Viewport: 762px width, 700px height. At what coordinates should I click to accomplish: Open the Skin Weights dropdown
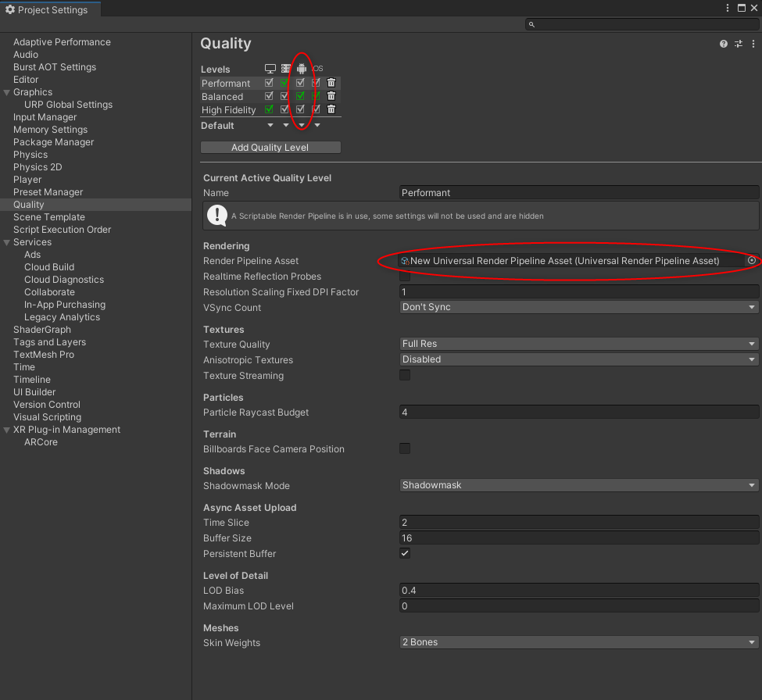(579, 642)
